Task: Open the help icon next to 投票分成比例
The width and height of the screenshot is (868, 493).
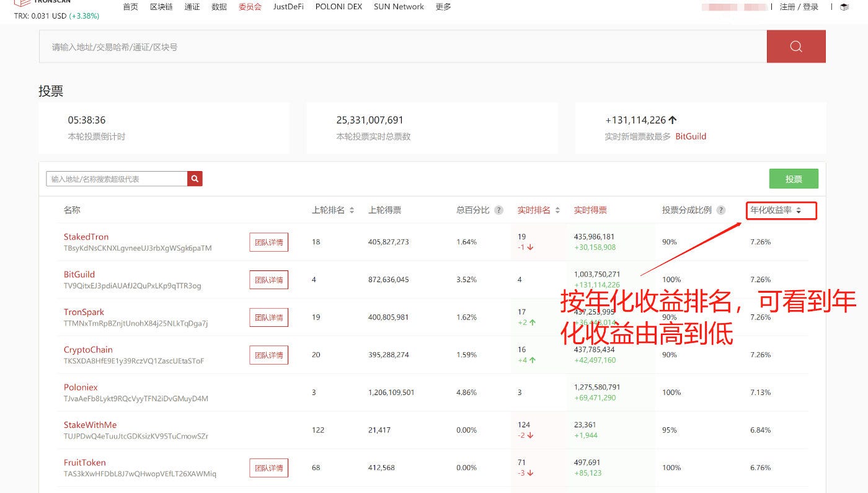Action: (x=720, y=210)
